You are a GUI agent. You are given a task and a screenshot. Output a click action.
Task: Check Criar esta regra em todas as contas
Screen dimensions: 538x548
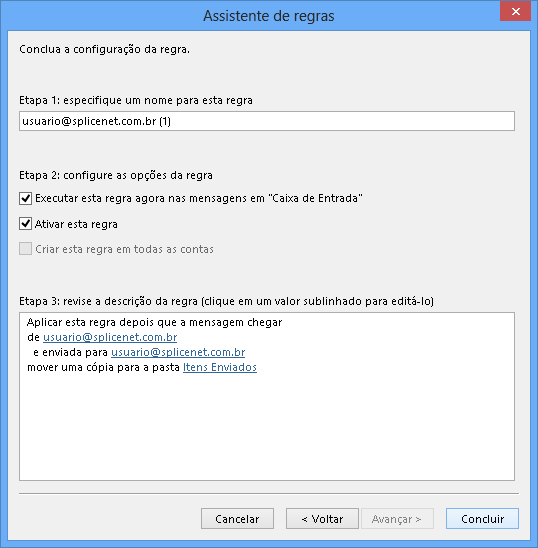click(26, 249)
